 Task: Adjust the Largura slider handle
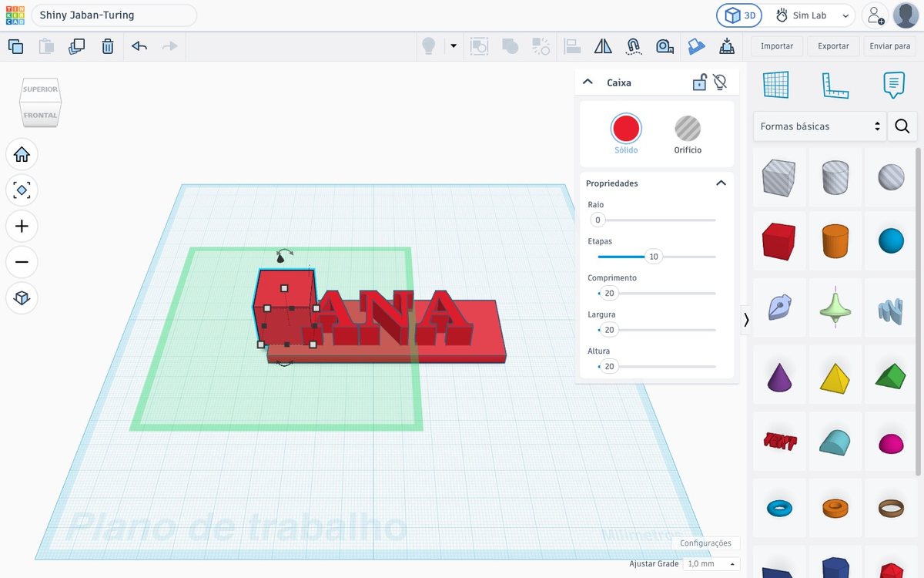pos(609,330)
